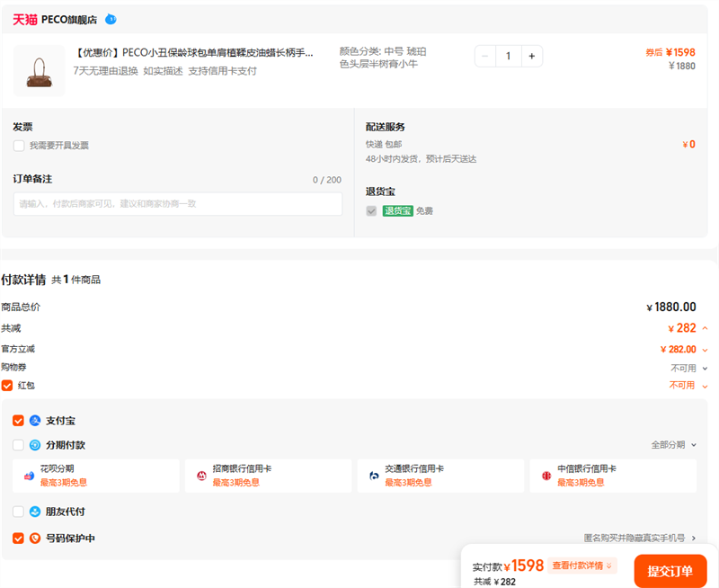
Task: Click the Tmall 天猫 logo
Action: (x=25, y=19)
